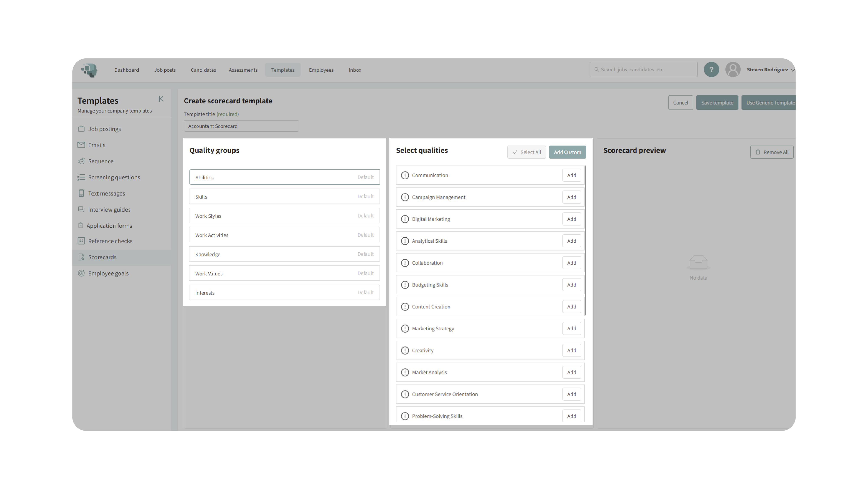Viewport: 868px width, 489px height.
Task: Click the user avatar icon
Action: [733, 70]
